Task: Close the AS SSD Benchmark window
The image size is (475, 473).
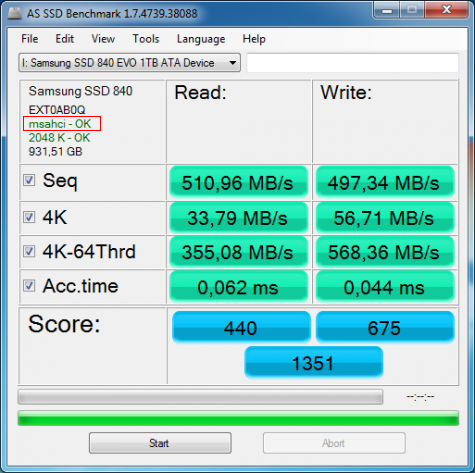Action: (446, 10)
